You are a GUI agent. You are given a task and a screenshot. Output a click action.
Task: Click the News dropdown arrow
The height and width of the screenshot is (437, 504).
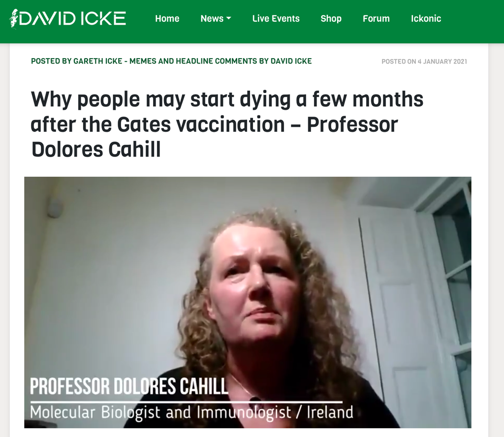229,19
